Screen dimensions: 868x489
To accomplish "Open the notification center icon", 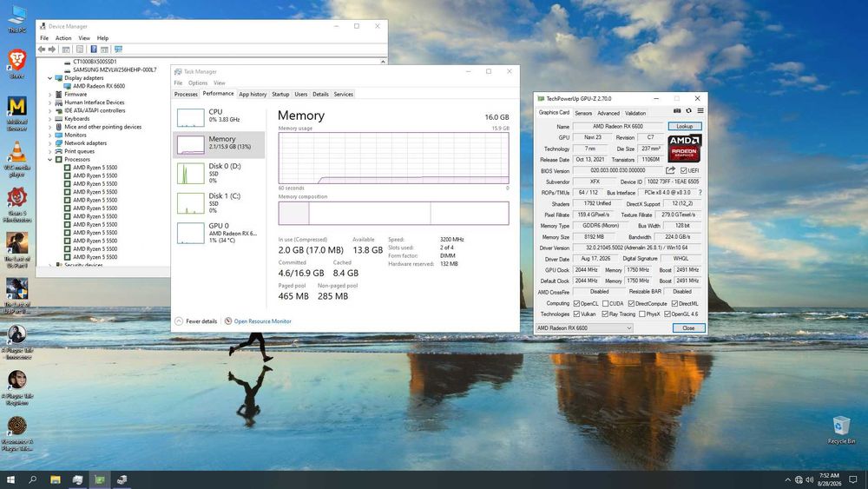I will point(853,479).
